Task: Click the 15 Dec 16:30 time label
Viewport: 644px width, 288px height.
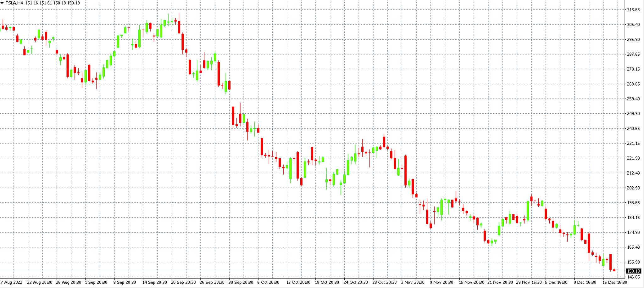Action: point(615,282)
